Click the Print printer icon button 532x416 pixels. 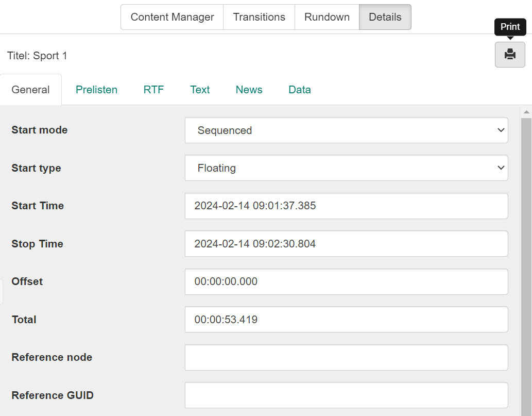tap(510, 55)
